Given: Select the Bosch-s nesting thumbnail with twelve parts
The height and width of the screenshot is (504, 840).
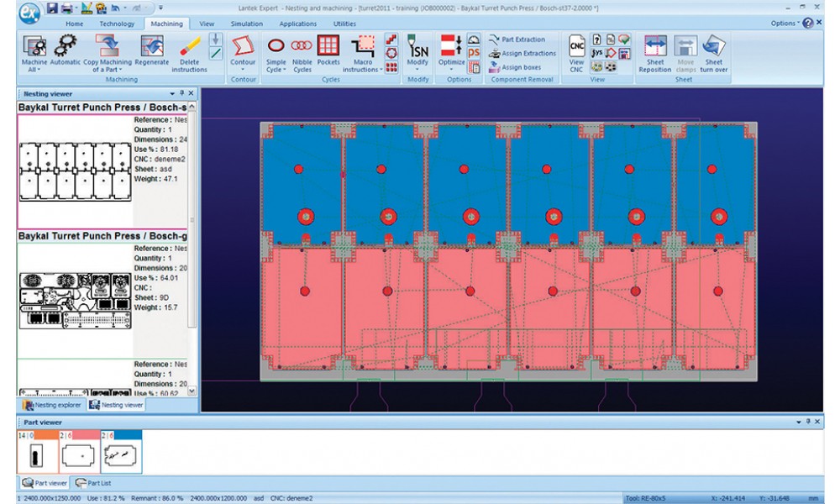Looking at the screenshot, I should [75, 171].
